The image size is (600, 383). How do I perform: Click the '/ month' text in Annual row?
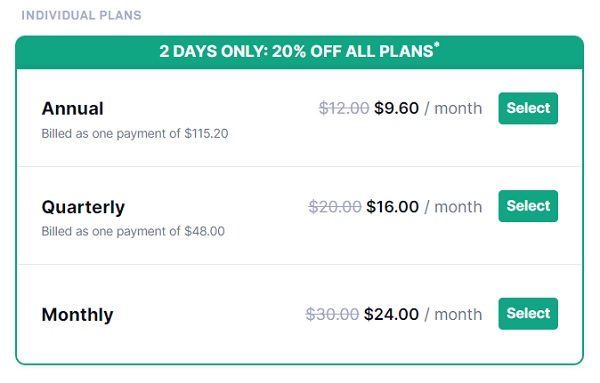coord(453,108)
